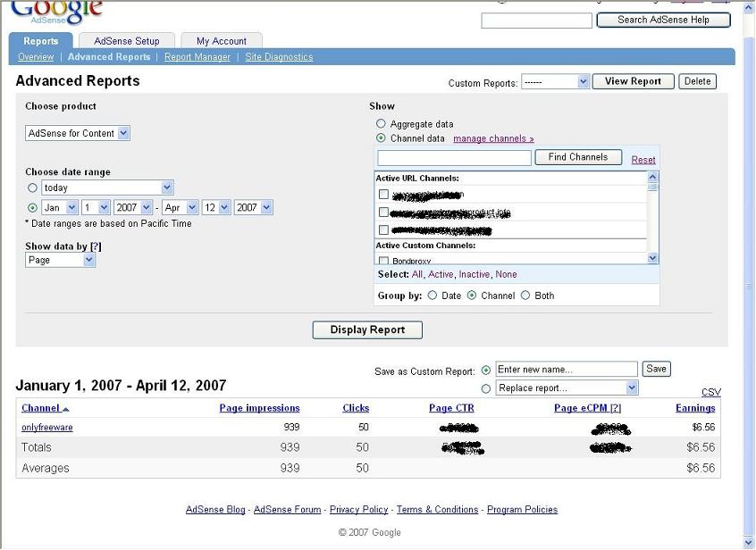Click the 'Enter new name...' text field
This screenshot has width=756, height=550.
[567, 370]
